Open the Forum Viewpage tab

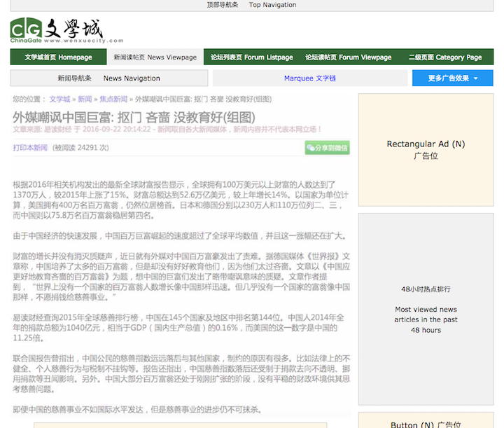pos(348,57)
